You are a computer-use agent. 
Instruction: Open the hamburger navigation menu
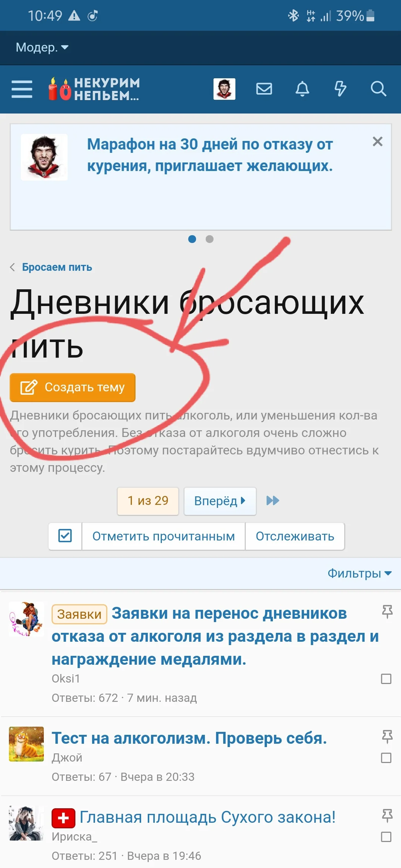[x=22, y=89]
